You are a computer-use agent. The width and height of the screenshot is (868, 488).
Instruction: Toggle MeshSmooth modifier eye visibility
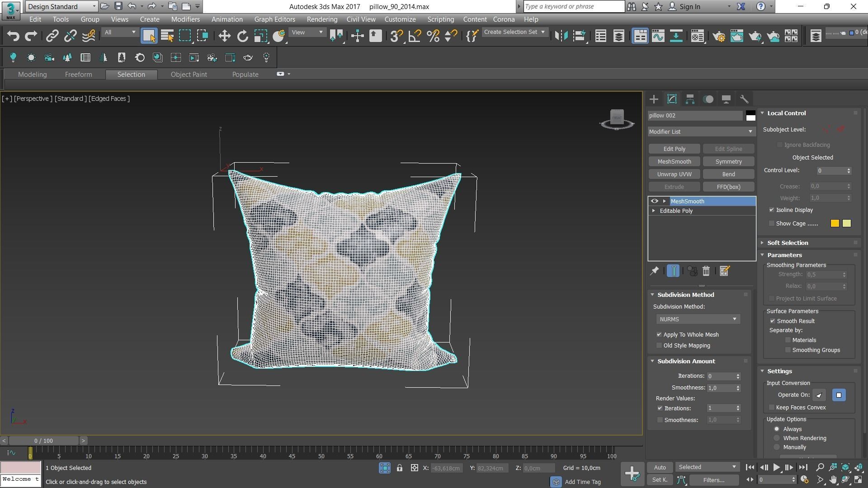(654, 201)
